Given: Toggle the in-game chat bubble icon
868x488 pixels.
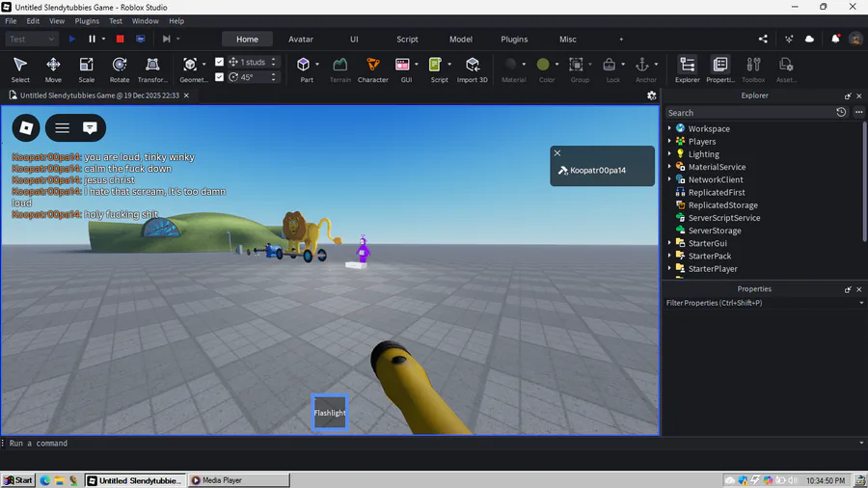Looking at the screenshot, I should point(90,128).
